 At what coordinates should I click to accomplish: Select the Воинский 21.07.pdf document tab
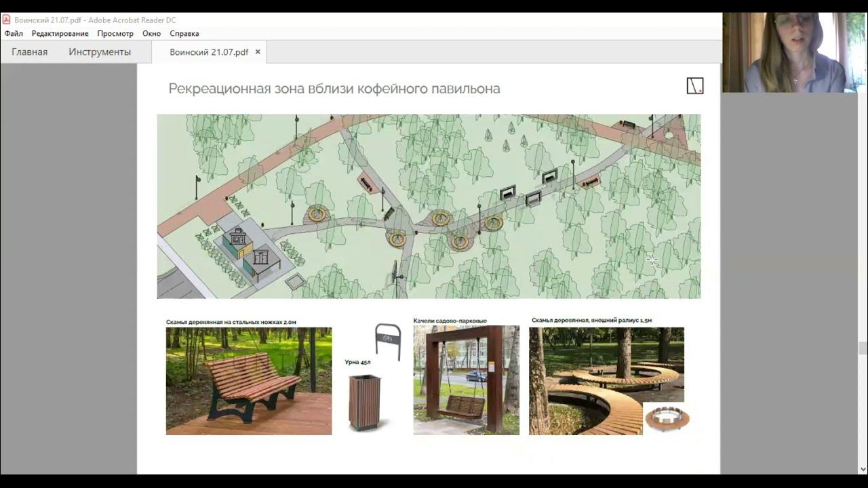click(209, 52)
